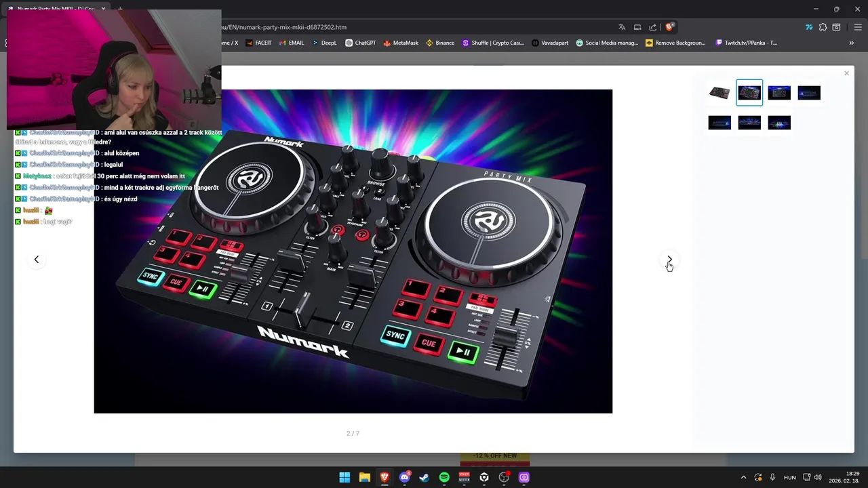Open the MetaMask bookmark
This screenshot has width=868, height=488.
(x=401, y=43)
